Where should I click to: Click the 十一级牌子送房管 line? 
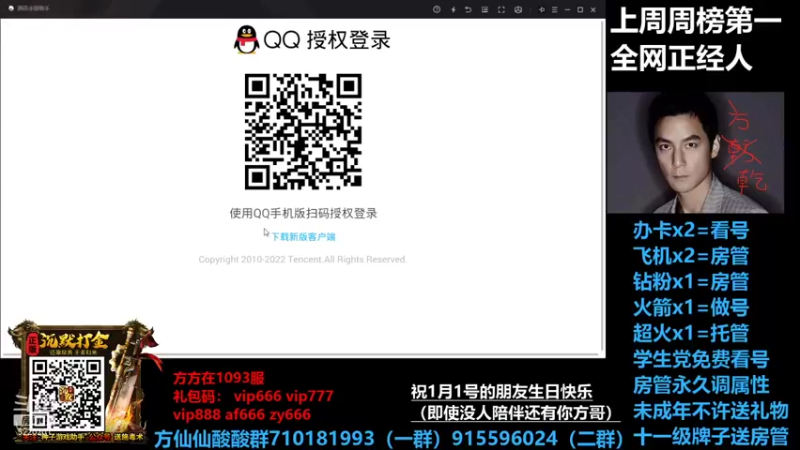[x=711, y=437]
